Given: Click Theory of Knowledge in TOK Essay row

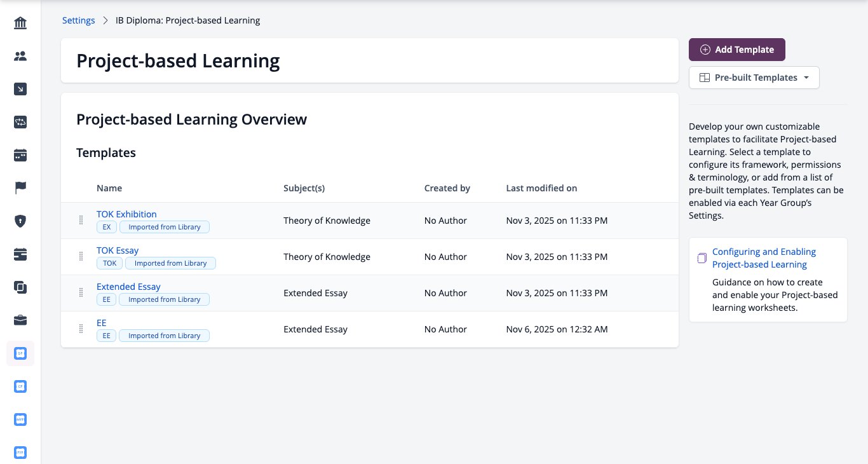Looking at the screenshot, I should tap(327, 257).
